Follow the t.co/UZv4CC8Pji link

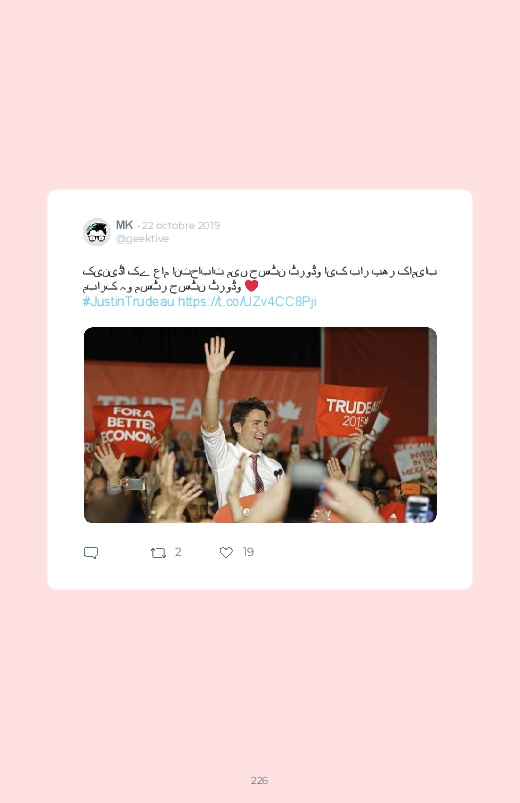(247, 301)
